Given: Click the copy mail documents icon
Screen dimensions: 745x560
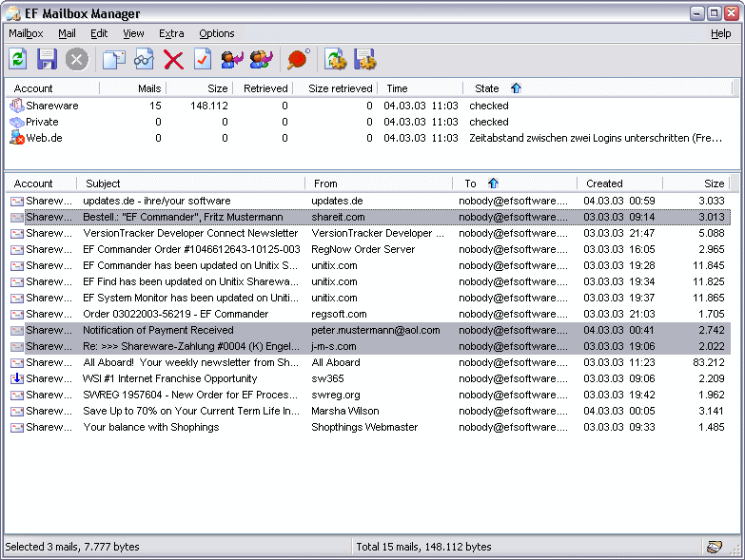Looking at the screenshot, I should 114,60.
